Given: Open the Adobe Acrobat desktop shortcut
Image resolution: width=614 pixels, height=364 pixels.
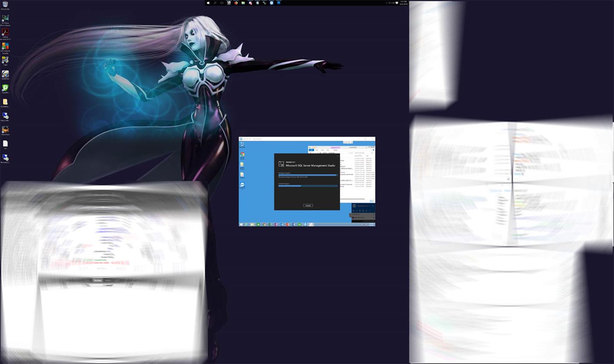Looking at the screenshot, I should [5, 34].
